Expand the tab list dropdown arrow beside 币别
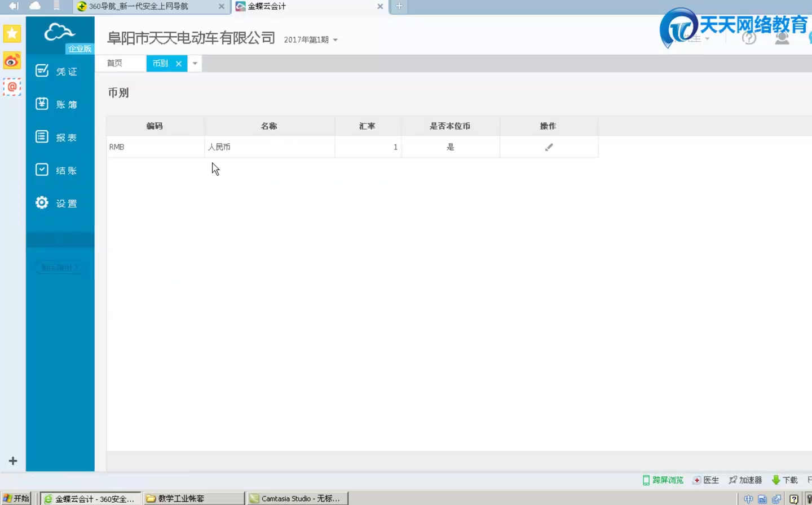Viewport: 812px width, 505px height. point(195,63)
